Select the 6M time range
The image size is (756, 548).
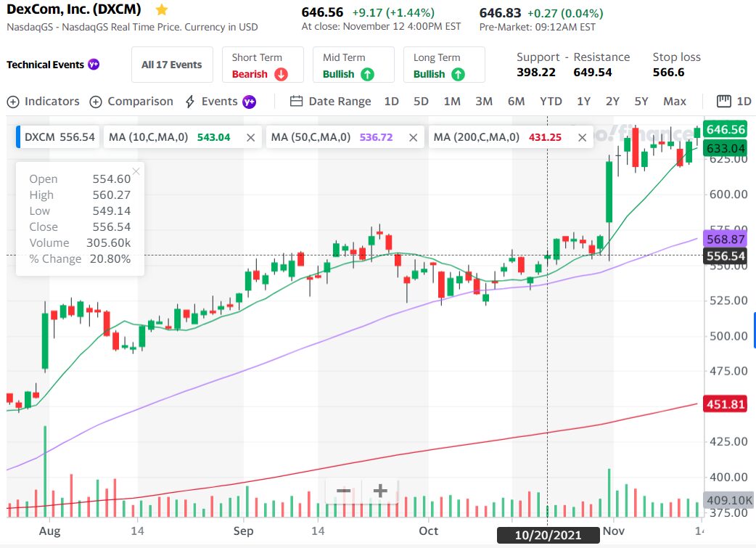coord(516,102)
